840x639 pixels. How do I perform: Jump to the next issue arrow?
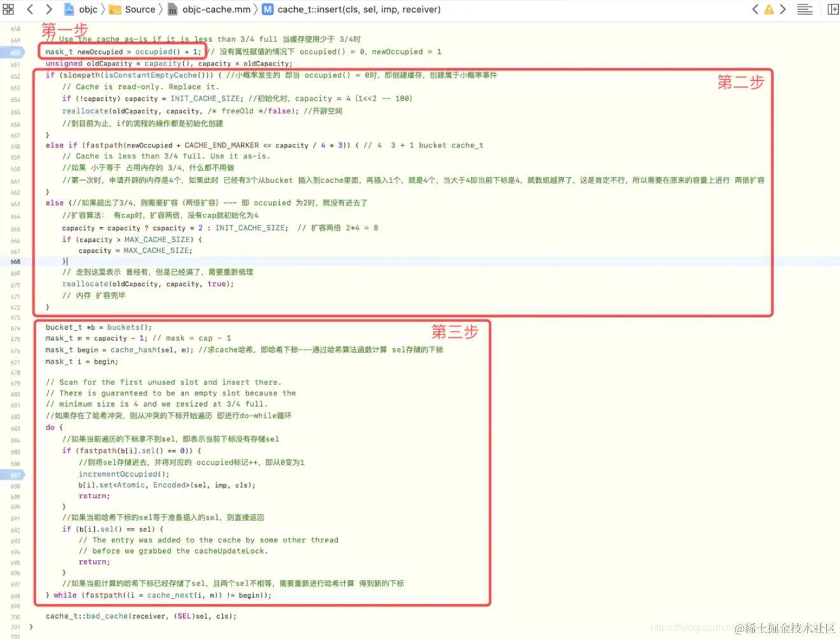pos(783,9)
